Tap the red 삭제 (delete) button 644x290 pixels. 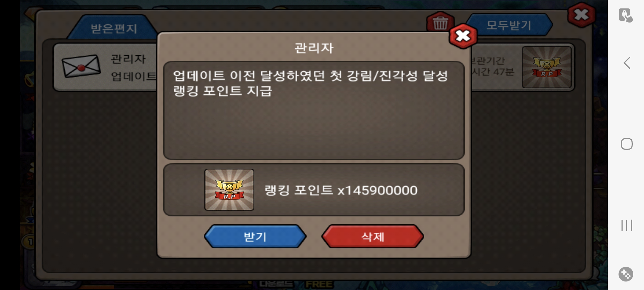tap(373, 236)
